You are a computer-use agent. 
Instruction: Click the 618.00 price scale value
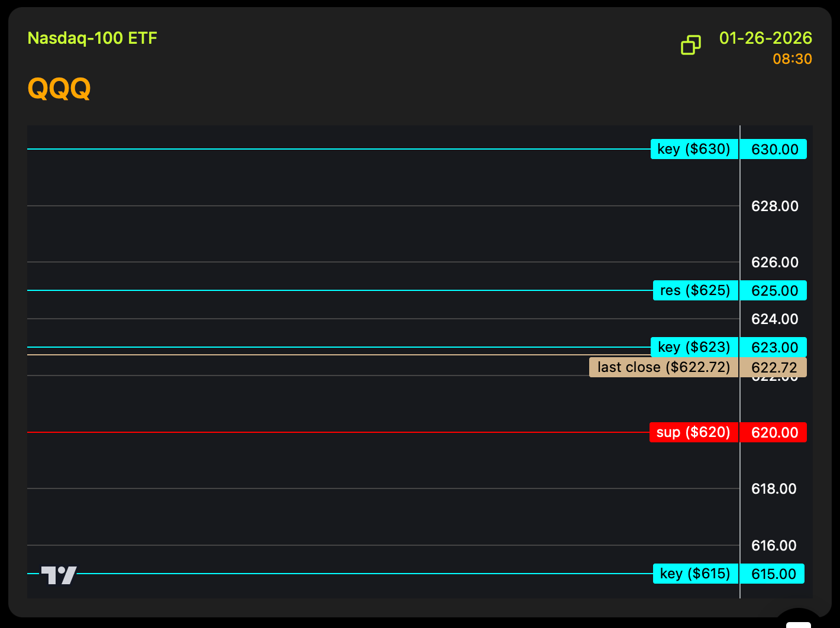(774, 489)
